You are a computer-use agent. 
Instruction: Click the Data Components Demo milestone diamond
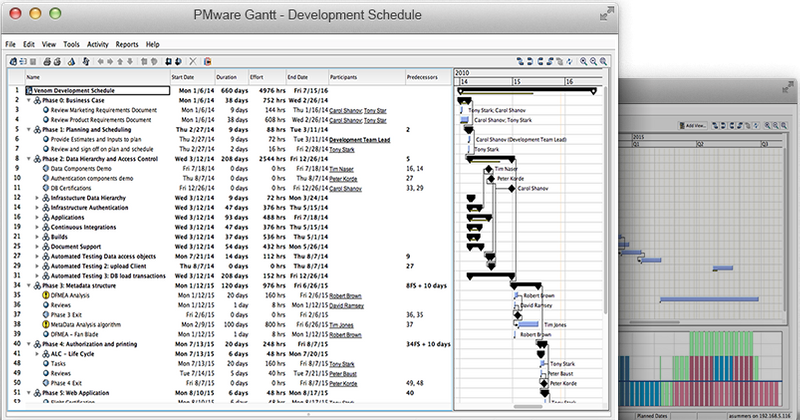(489, 169)
